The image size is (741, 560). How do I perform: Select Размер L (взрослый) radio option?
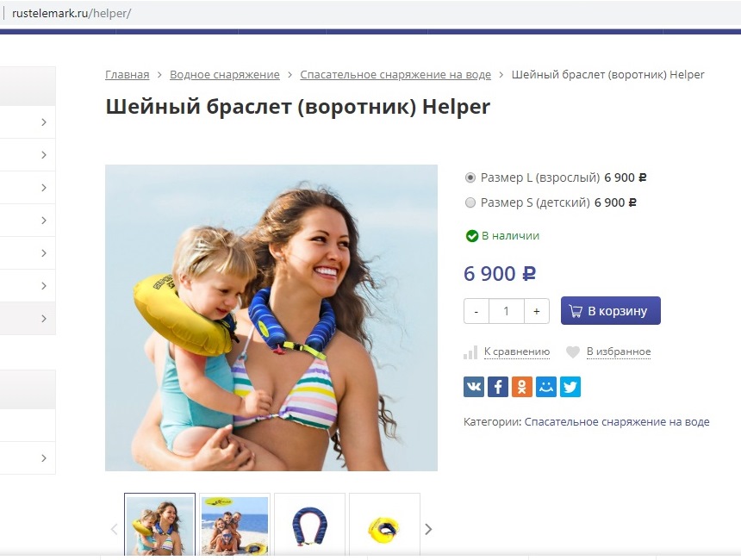pos(470,177)
